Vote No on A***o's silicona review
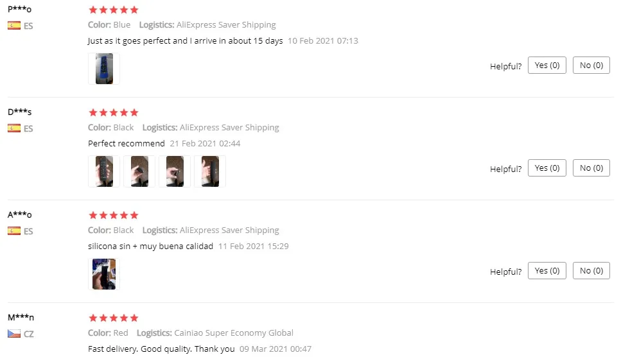Screen dimensions: 621x364 [x=591, y=270]
